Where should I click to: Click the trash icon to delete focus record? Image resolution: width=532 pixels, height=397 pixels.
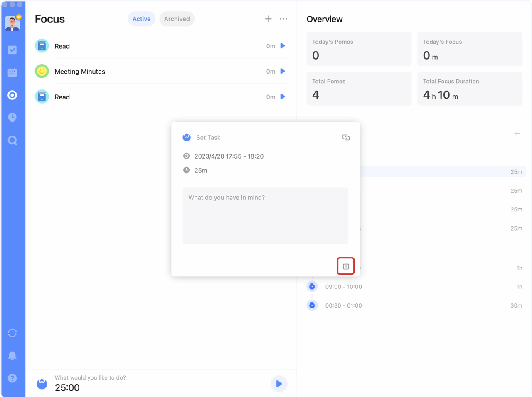[345, 266]
